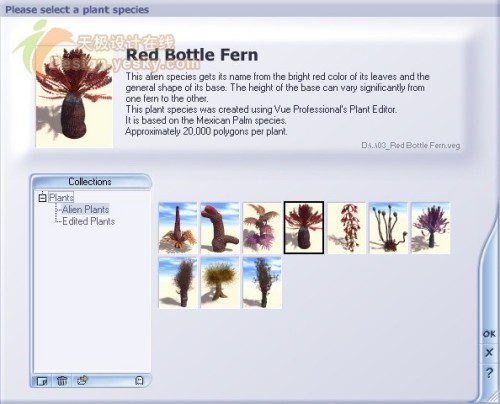Click the large Red Bottle Fern preview image
The height and width of the screenshot is (404, 500).
[74, 97]
